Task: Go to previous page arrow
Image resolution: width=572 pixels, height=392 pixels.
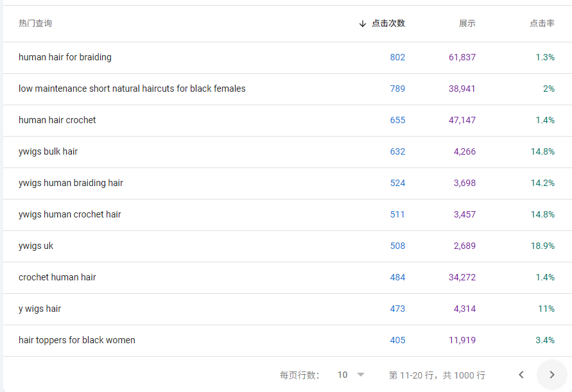Action: [521, 375]
